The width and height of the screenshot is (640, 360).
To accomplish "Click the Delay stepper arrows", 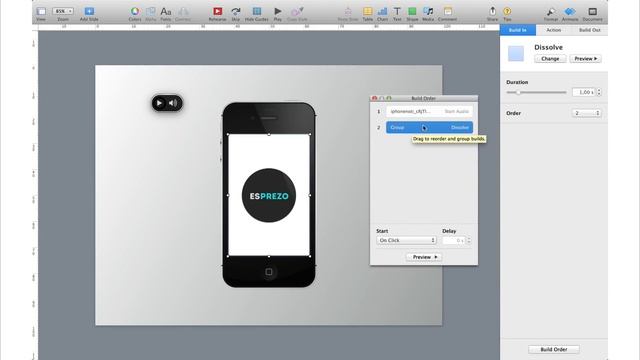I will click(x=469, y=240).
